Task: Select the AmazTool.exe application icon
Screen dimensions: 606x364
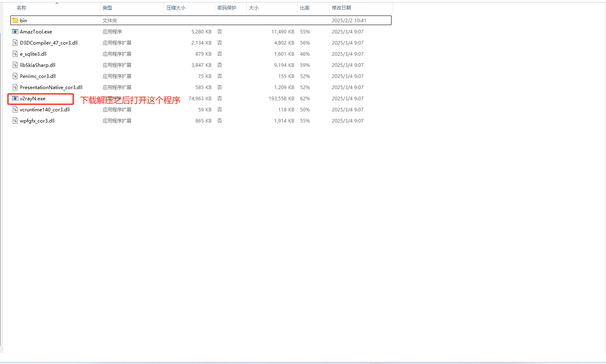Action: [x=15, y=31]
